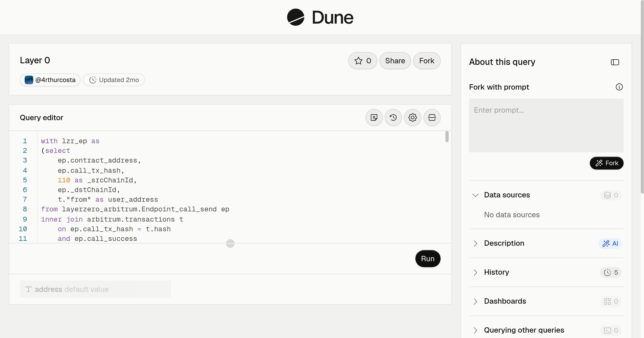Run the query
Screen dimensions: 644x338
point(428,259)
